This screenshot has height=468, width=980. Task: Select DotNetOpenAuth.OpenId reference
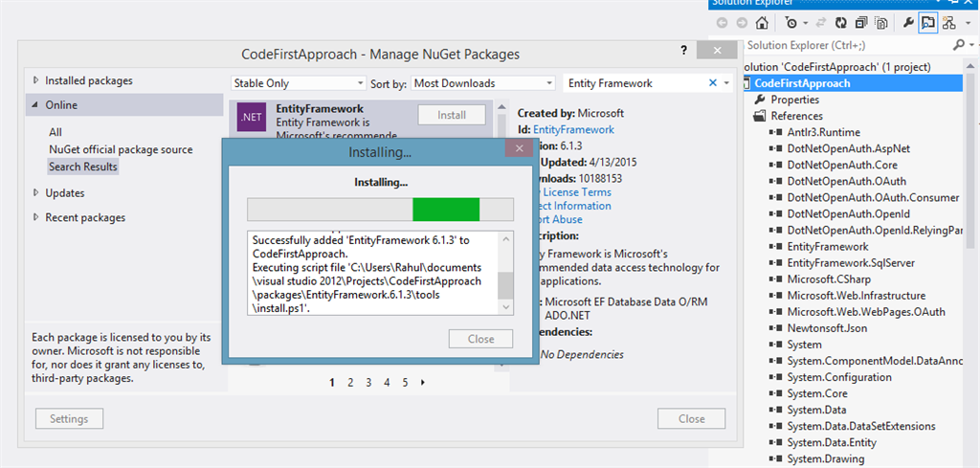click(847, 213)
